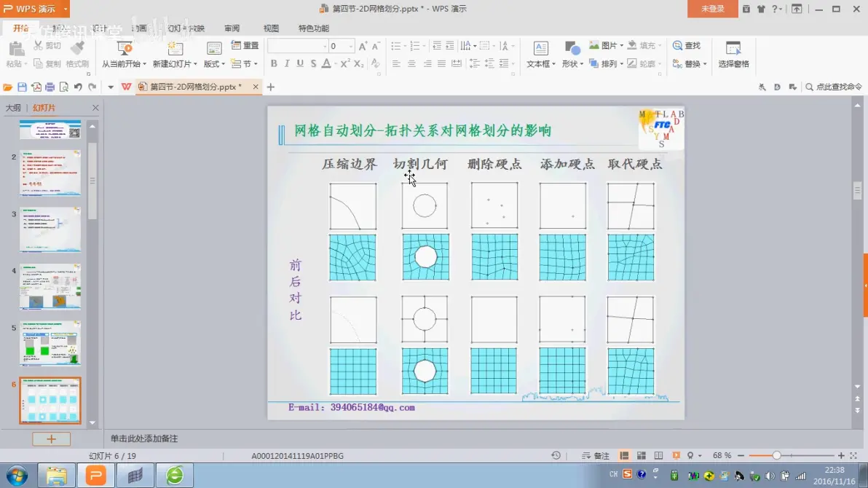
Task: Toggle Italic formatting
Action: (287, 64)
